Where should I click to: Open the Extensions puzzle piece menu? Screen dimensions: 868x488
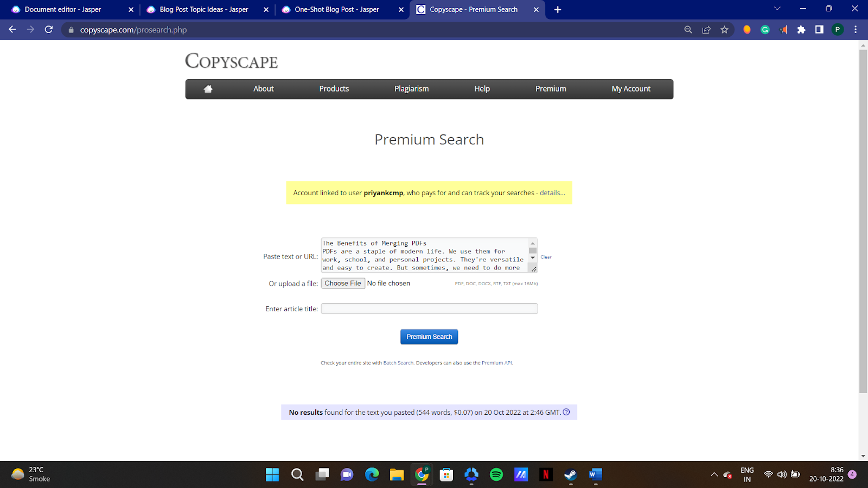pyautogui.click(x=801, y=30)
